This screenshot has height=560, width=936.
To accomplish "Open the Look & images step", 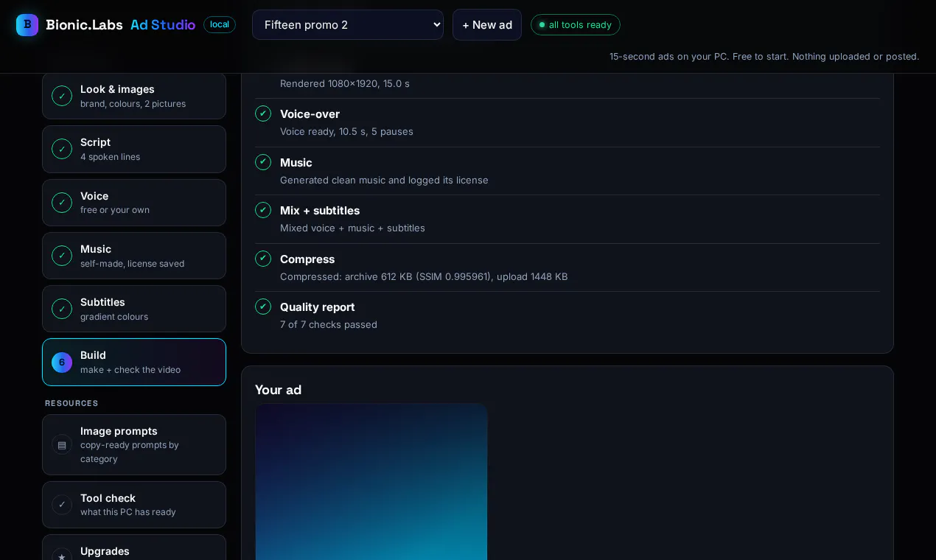I will click(134, 96).
